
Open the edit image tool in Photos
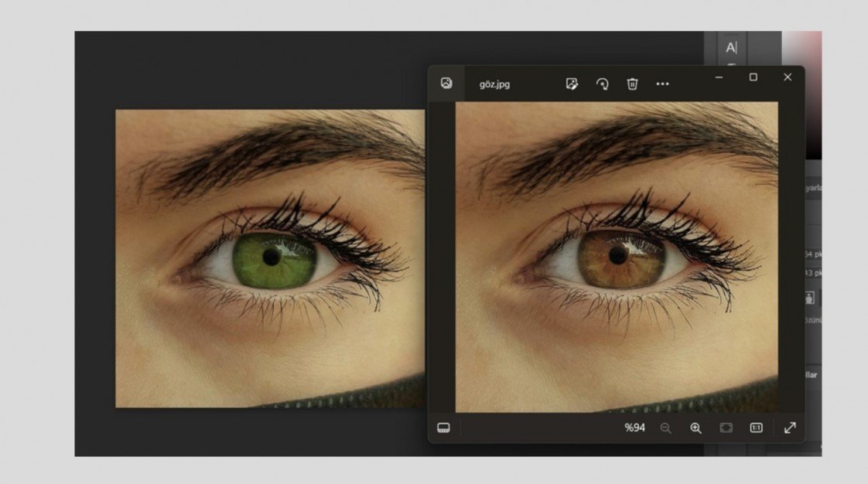coord(572,84)
